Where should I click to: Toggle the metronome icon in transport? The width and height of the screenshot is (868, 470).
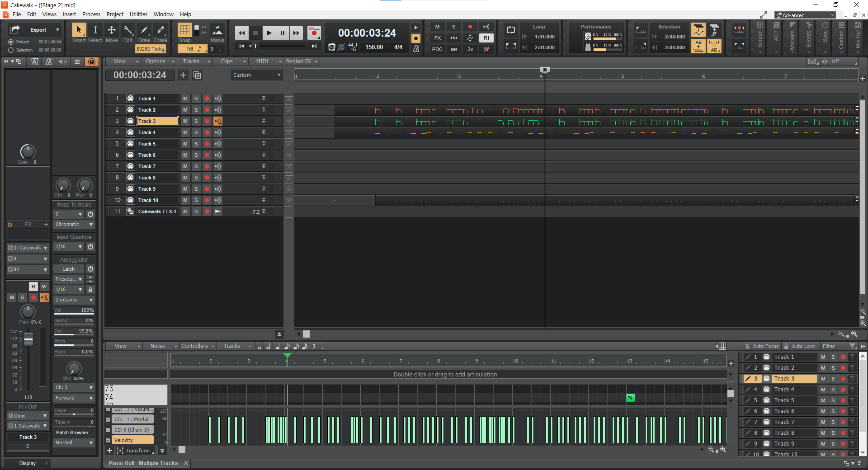tap(416, 48)
